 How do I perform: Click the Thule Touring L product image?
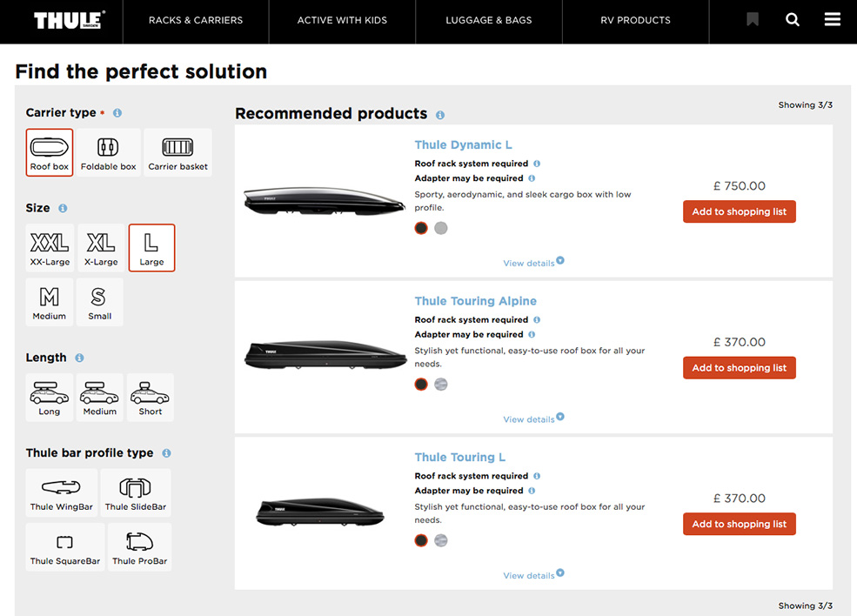[x=320, y=512]
